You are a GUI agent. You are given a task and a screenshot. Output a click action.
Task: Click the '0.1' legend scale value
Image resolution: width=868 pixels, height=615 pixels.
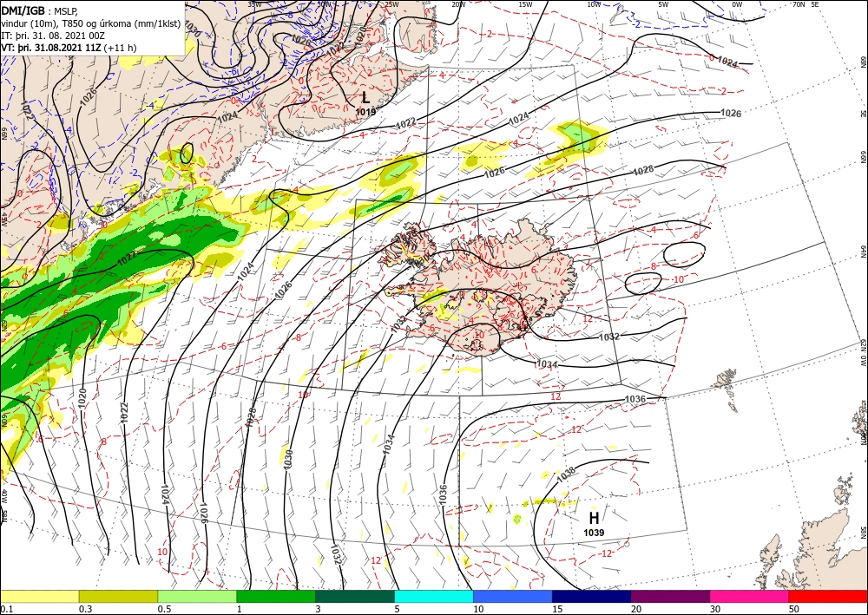click(5, 609)
